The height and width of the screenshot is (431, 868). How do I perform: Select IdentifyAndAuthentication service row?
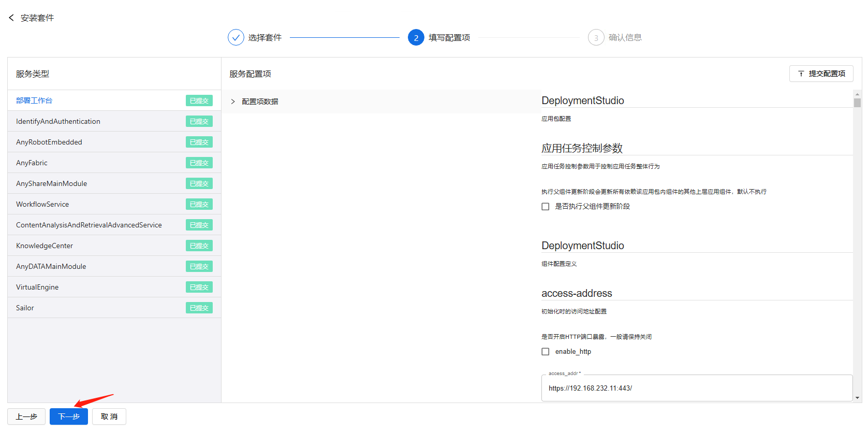(114, 121)
